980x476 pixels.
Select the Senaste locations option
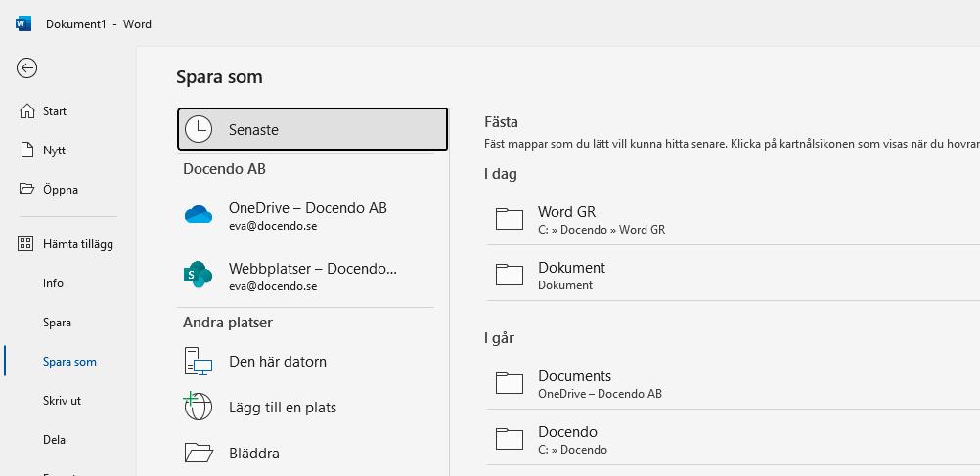(313, 129)
